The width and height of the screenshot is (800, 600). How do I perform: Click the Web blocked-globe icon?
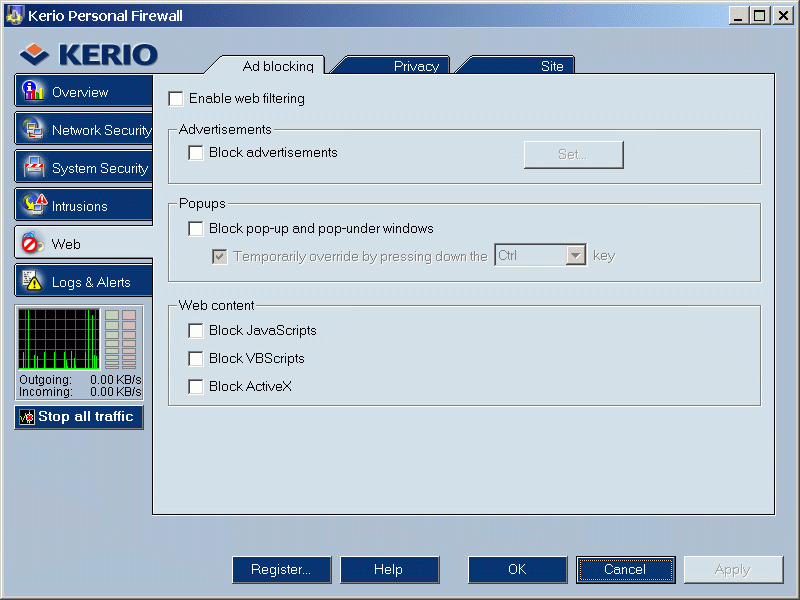32,243
